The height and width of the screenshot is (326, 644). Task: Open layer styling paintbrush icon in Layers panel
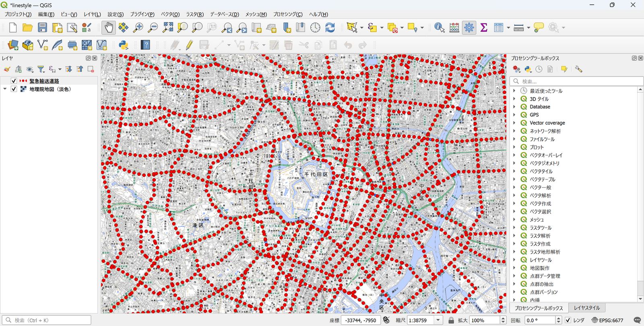pos(7,69)
